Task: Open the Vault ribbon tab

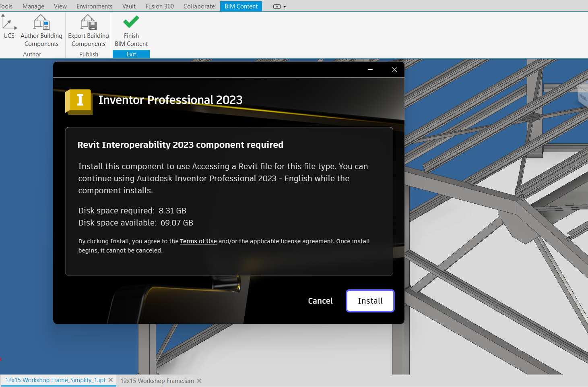Action: (129, 6)
